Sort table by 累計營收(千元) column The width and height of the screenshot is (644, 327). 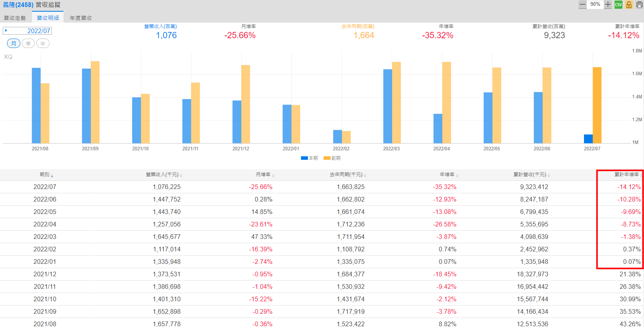[x=532, y=175]
